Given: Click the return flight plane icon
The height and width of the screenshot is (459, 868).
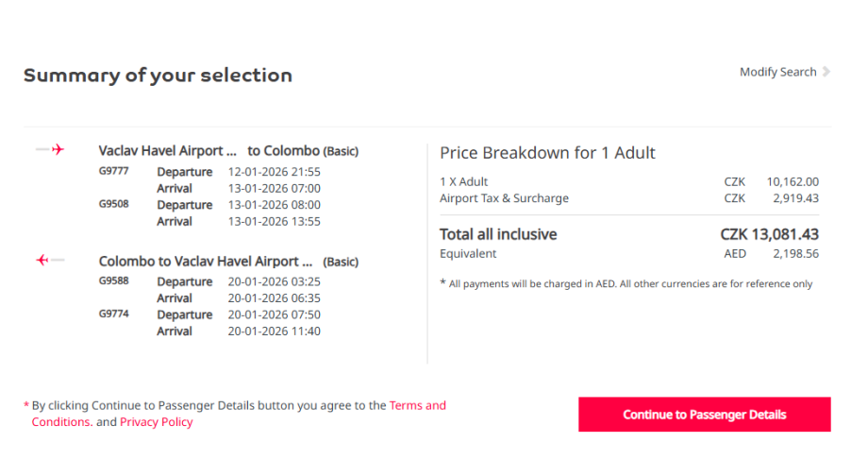Looking at the screenshot, I should 50,260.
